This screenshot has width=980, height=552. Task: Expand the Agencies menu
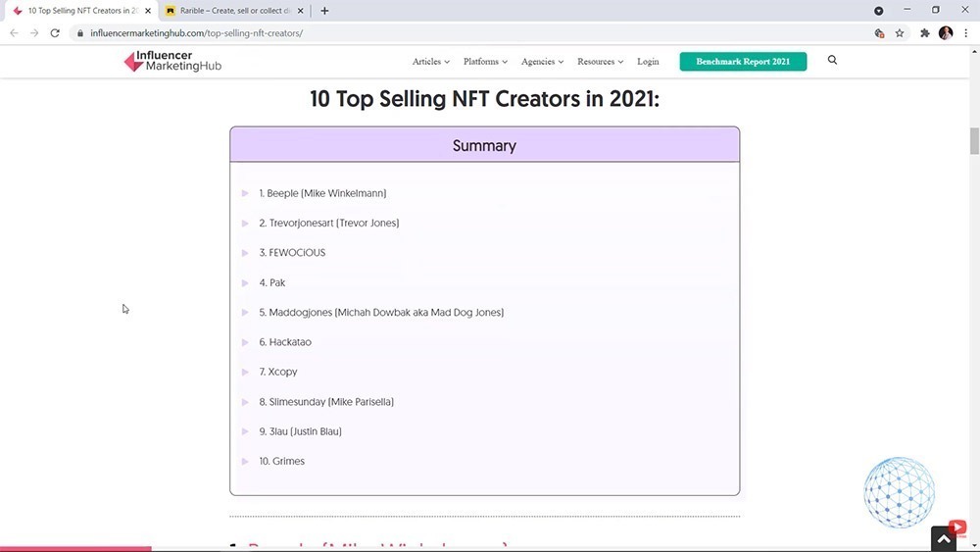coord(542,61)
